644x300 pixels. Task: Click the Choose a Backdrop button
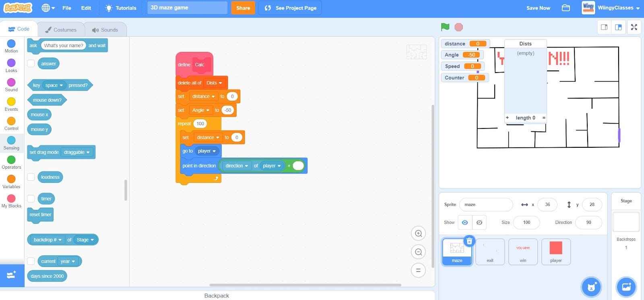point(626,287)
